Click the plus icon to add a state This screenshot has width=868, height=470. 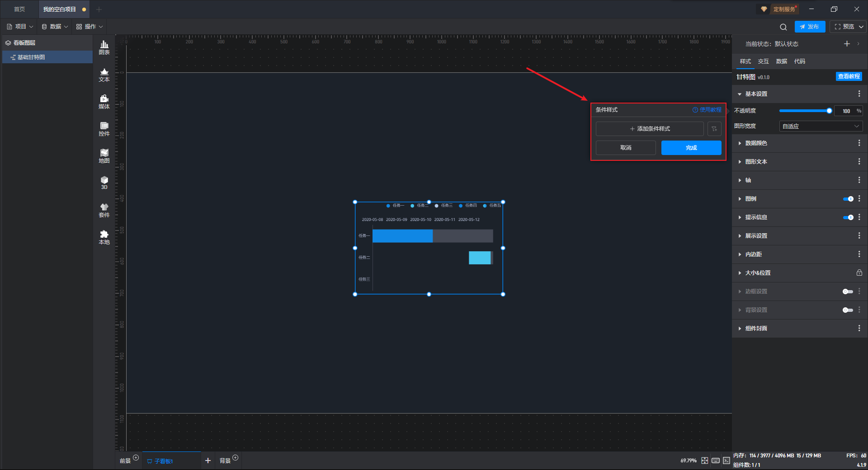847,44
